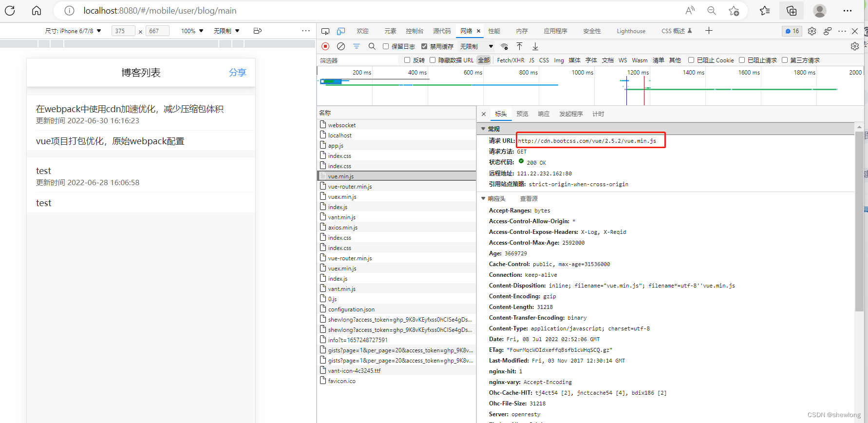This screenshot has height=423, width=868.
Task: Open the collections icon
Action: 792,10
